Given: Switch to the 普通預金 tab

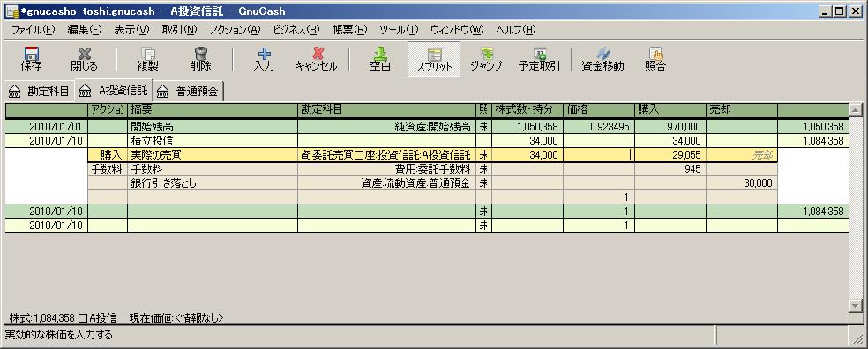Looking at the screenshot, I should click(190, 92).
